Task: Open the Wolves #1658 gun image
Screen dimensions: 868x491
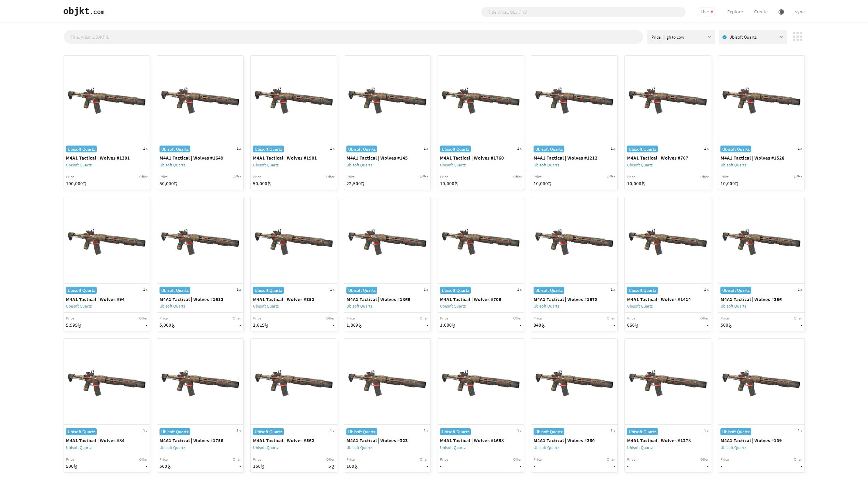Action: [480, 382]
